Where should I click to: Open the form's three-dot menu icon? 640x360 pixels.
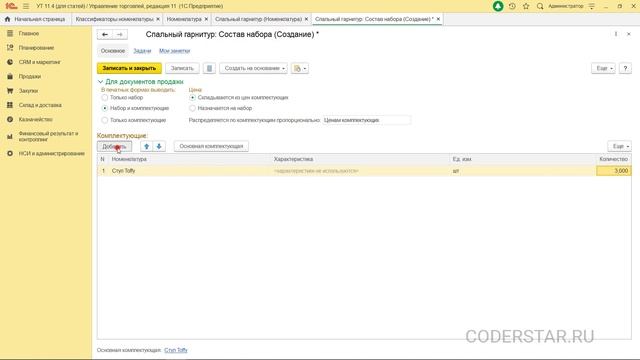click(x=616, y=34)
